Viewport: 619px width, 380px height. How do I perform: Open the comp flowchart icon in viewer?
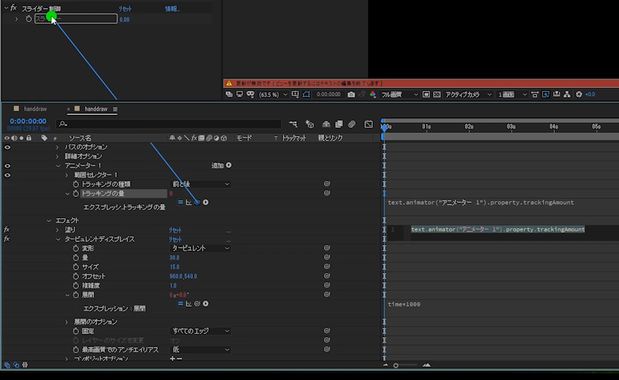coord(567,95)
